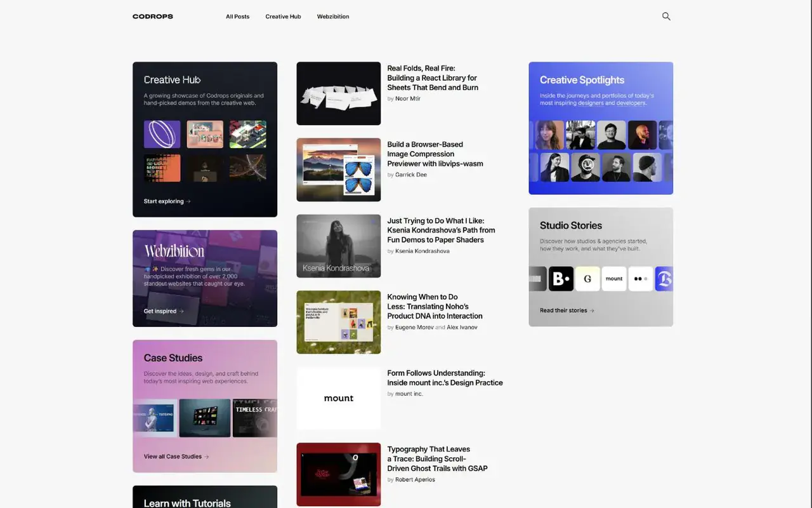Open Webzibition in the top navigation
The image size is (812, 508).
(x=333, y=17)
